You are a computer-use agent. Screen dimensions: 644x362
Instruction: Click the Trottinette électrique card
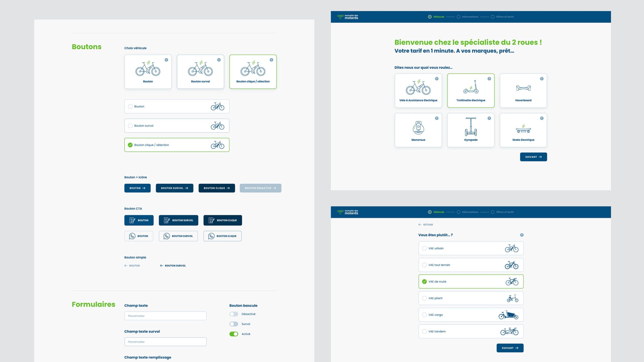tap(471, 91)
